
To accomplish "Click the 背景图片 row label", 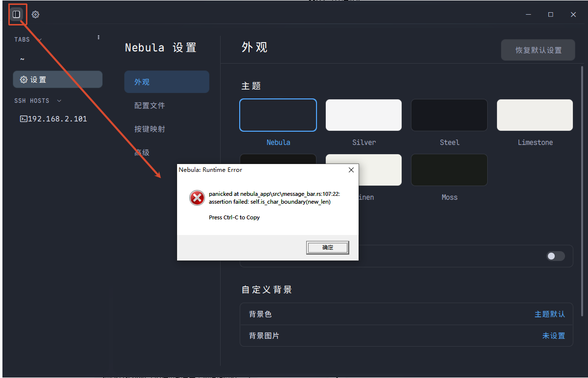I will point(264,336).
